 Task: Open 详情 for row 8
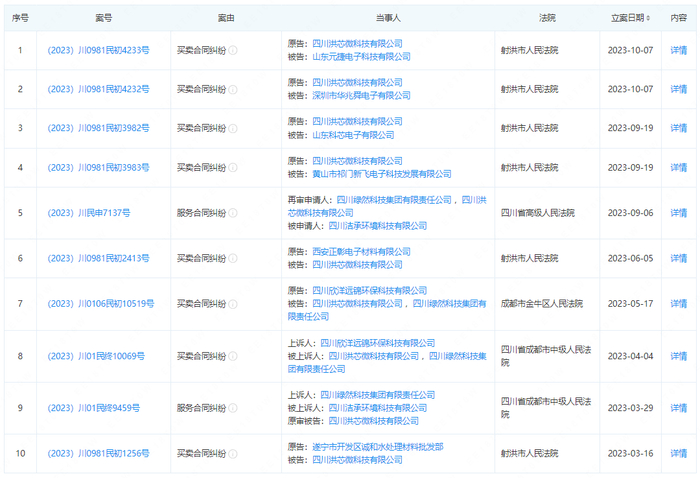[x=679, y=356]
